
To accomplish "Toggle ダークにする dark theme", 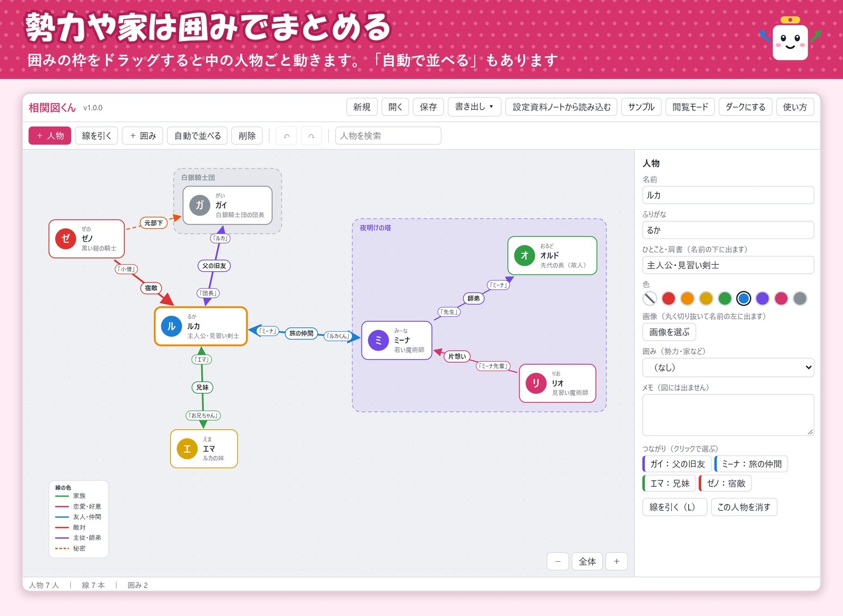I will (745, 107).
